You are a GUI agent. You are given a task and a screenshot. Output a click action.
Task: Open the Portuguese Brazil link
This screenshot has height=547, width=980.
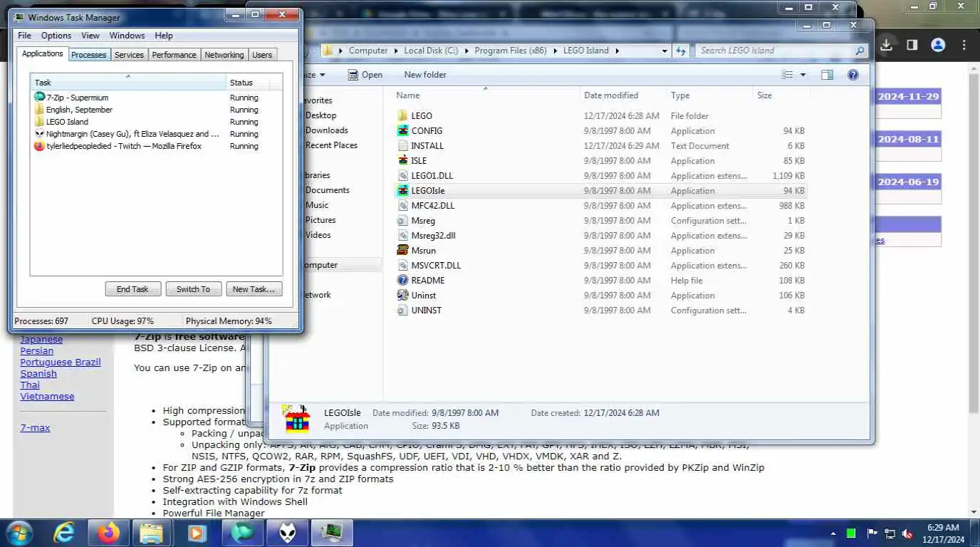pos(61,362)
